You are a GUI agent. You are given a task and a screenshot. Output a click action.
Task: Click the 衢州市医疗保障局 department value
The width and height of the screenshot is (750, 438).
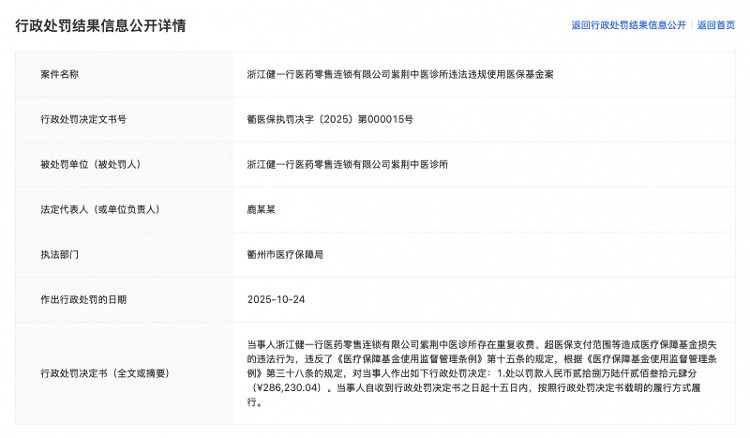coord(286,254)
